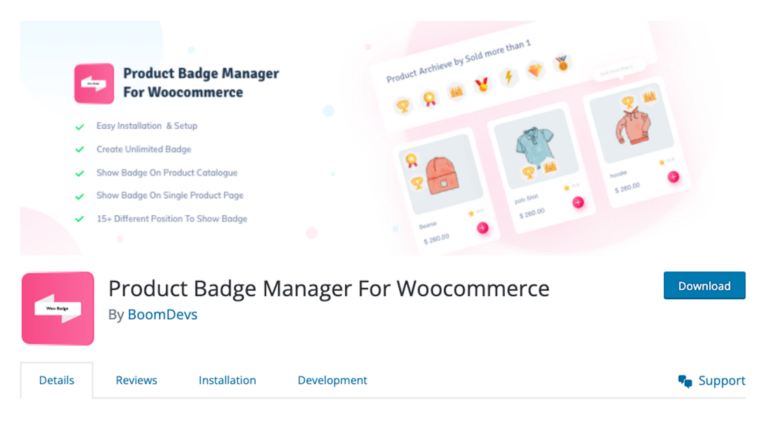The width and height of the screenshot is (768, 432).
Task: Click the blue Download button
Action: click(x=704, y=286)
